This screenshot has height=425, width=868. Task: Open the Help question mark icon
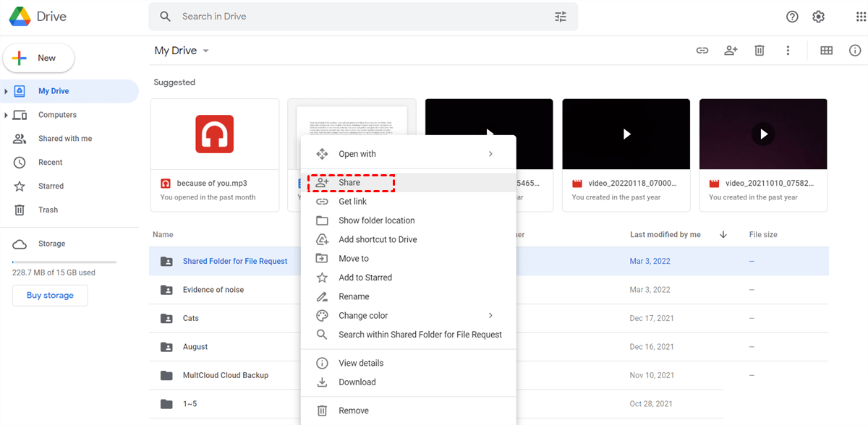point(792,17)
